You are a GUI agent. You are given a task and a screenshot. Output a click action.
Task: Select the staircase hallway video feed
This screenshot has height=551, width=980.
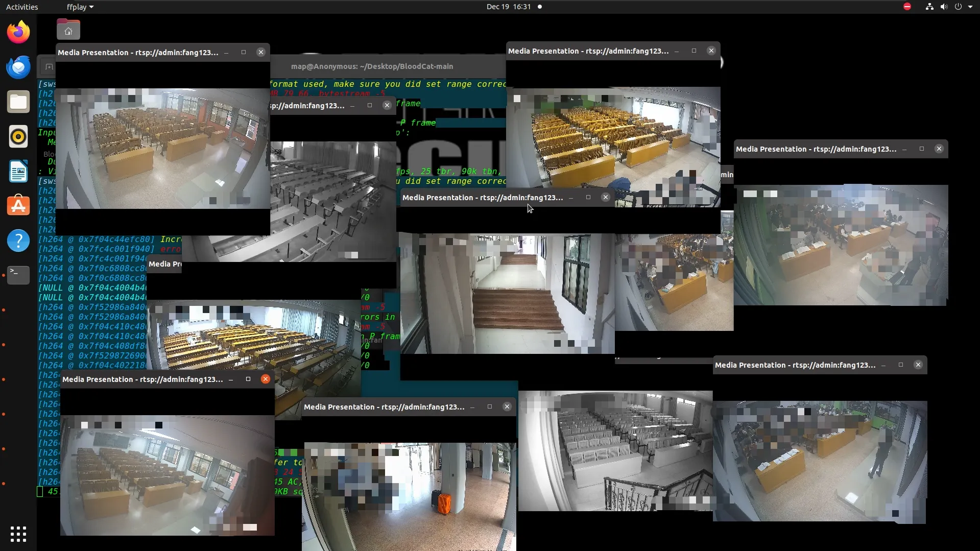coord(507,294)
